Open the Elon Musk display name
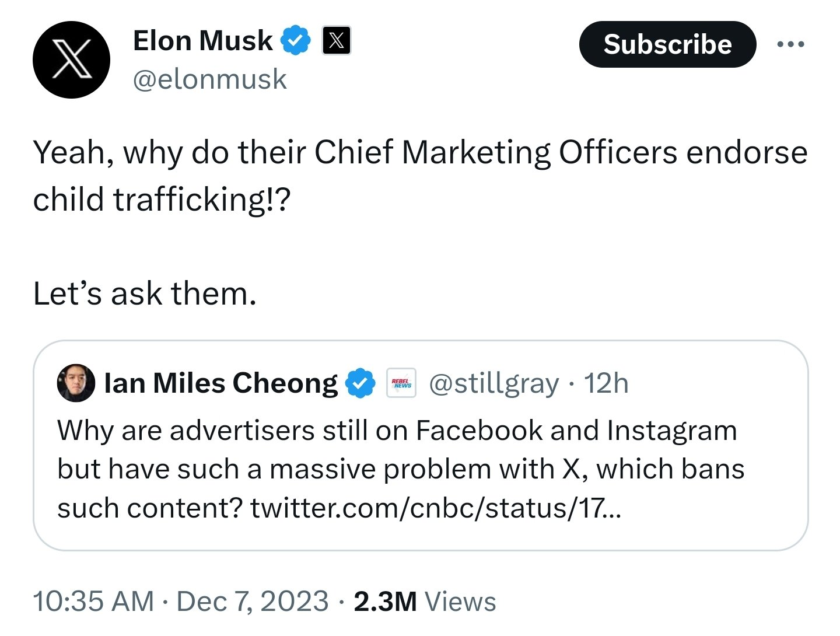This screenshot has height=636, width=840. point(202,40)
